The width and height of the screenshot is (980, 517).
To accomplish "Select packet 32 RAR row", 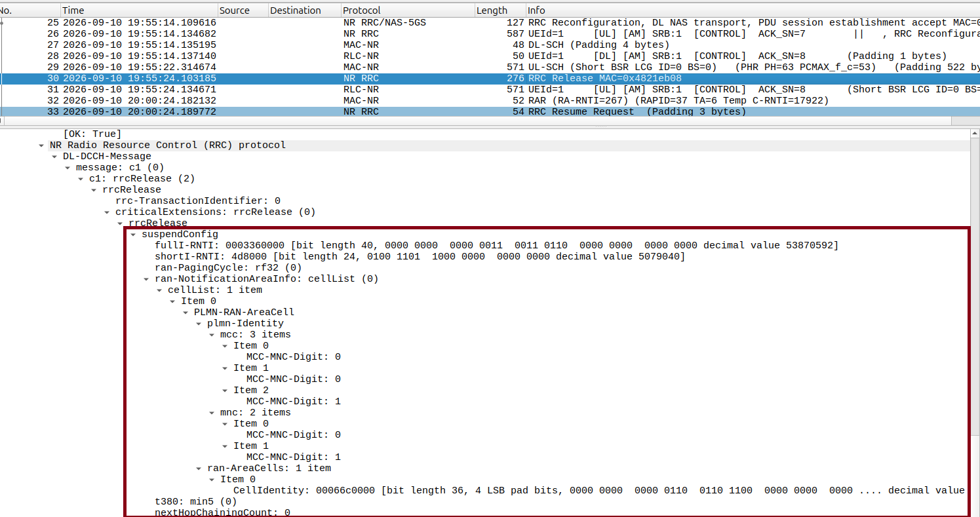I will coord(490,100).
